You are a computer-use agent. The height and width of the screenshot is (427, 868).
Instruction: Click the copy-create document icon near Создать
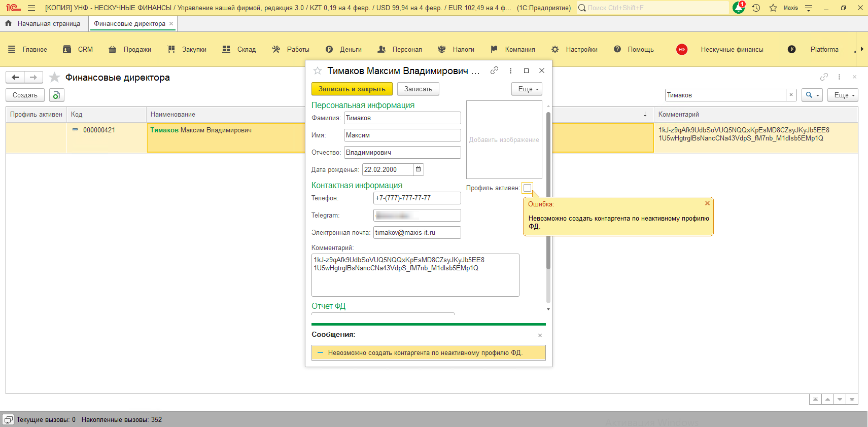57,95
